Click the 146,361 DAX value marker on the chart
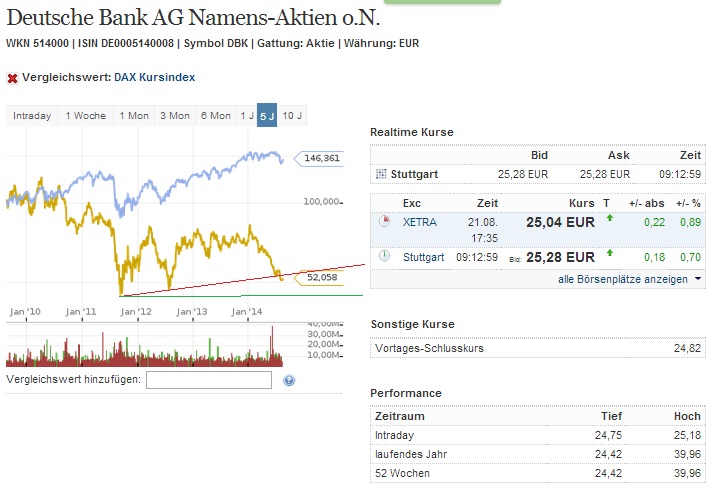 [320, 158]
